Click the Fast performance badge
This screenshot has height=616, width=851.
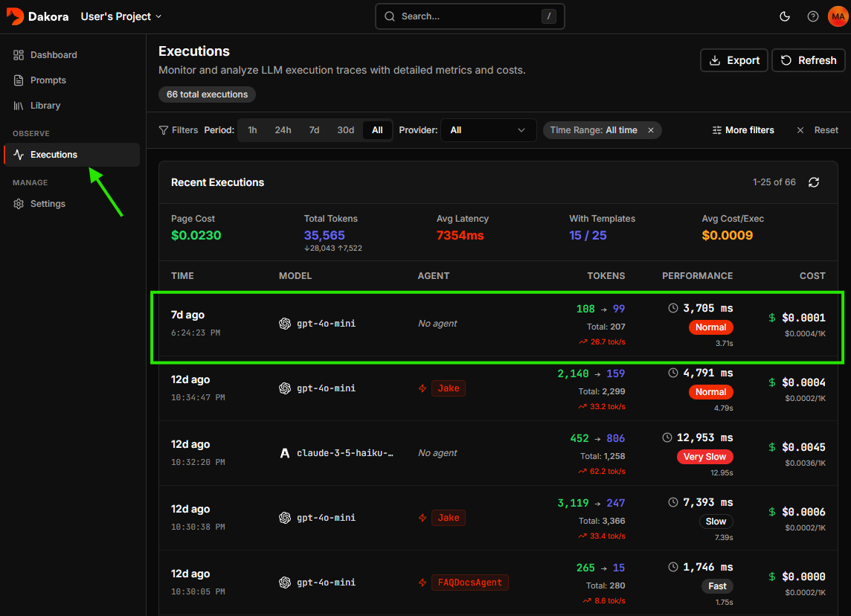click(717, 586)
